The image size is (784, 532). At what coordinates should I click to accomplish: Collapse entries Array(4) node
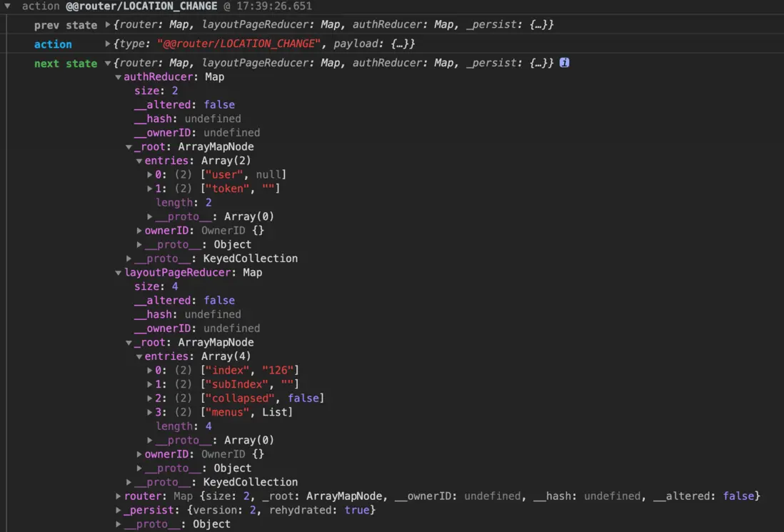coord(139,356)
